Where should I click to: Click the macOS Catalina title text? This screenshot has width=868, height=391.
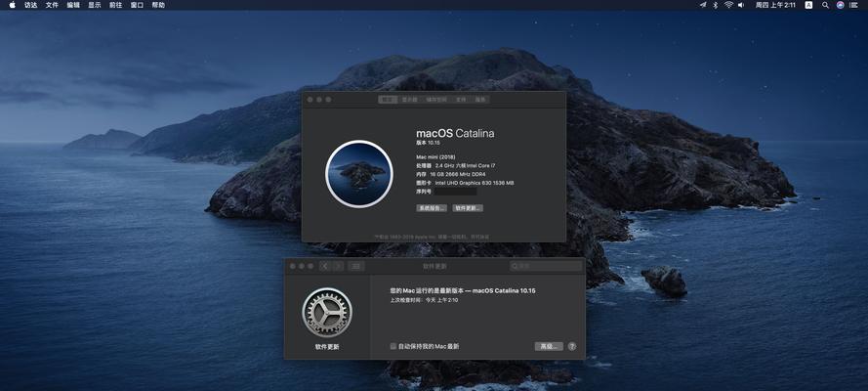pyautogui.click(x=455, y=133)
